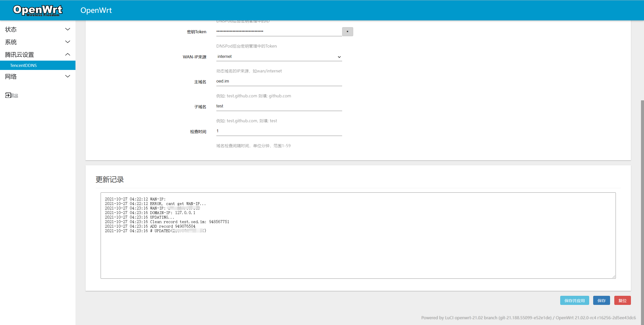The height and width of the screenshot is (325, 644).
Task: Open the 状态 sidebar menu
Action: coord(38,29)
